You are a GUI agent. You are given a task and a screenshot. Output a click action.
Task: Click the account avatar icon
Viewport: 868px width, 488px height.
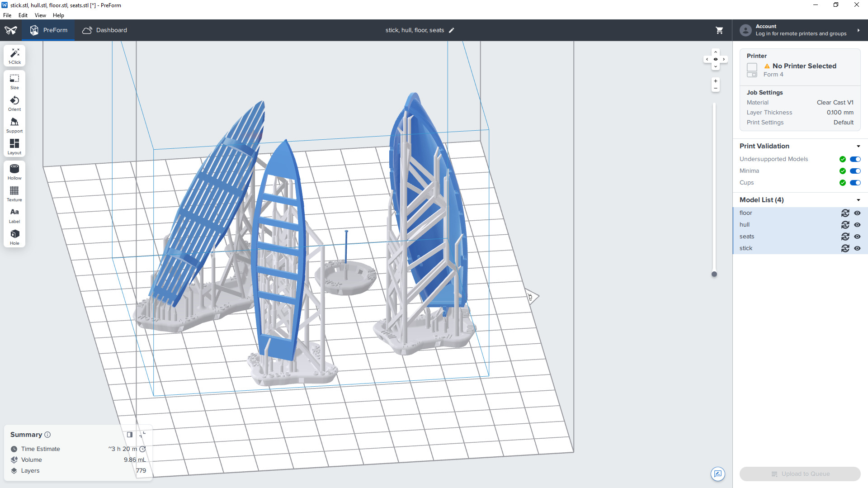pyautogui.click(x=745, y=30)
